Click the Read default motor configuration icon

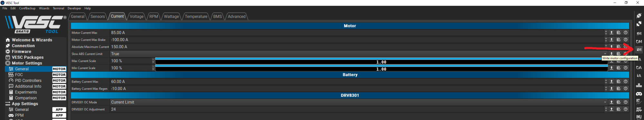[639, 42]
